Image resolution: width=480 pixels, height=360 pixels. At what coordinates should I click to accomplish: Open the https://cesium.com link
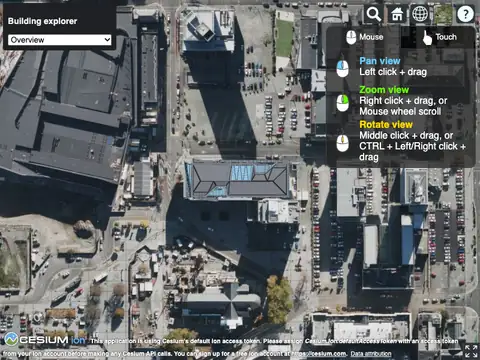319,354
